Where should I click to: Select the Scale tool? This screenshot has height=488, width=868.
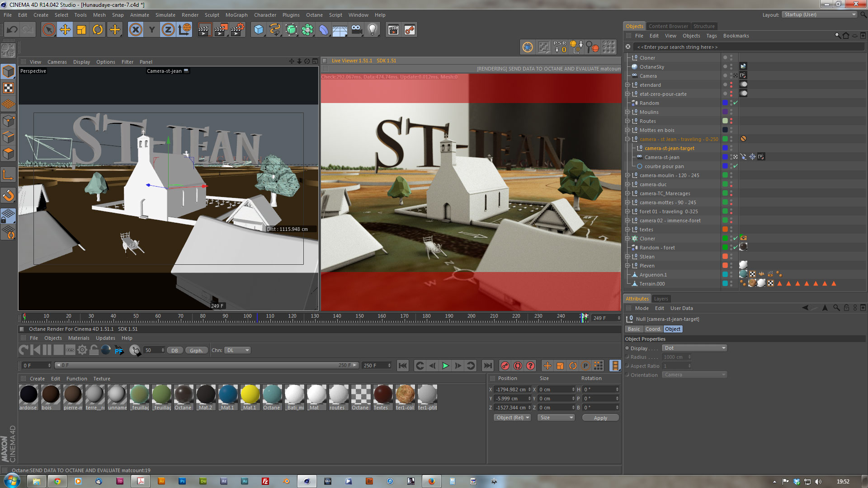[81, 30]
